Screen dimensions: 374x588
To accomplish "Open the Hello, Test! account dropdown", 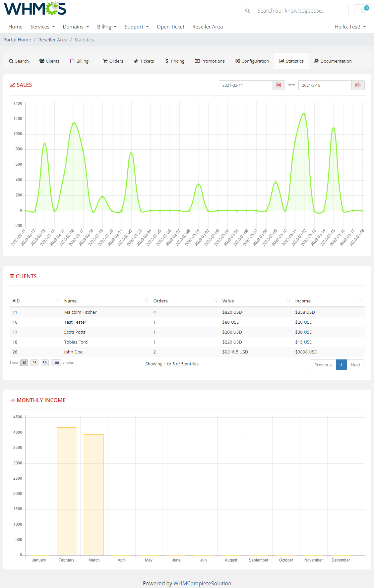I will 350,27.
